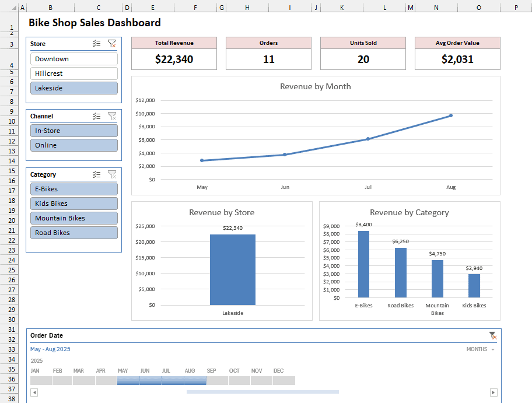Clear the Store slicer filter
Image resolution: width=532 pixels, height=403 pixels.
pyautogui.click(x=111, y=43)
